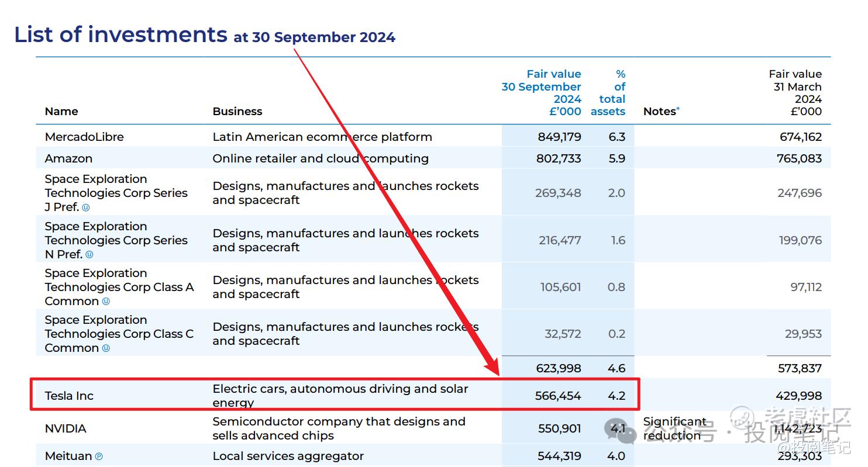Select 'Space Exploration Technologies Corp Class C Common' name

point(119,334)
